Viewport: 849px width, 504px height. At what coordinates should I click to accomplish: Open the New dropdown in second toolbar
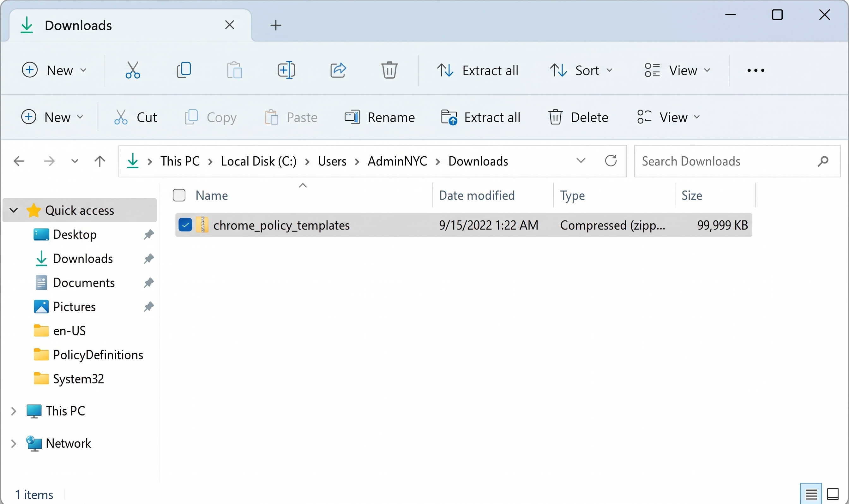click(x=52, y=117)
